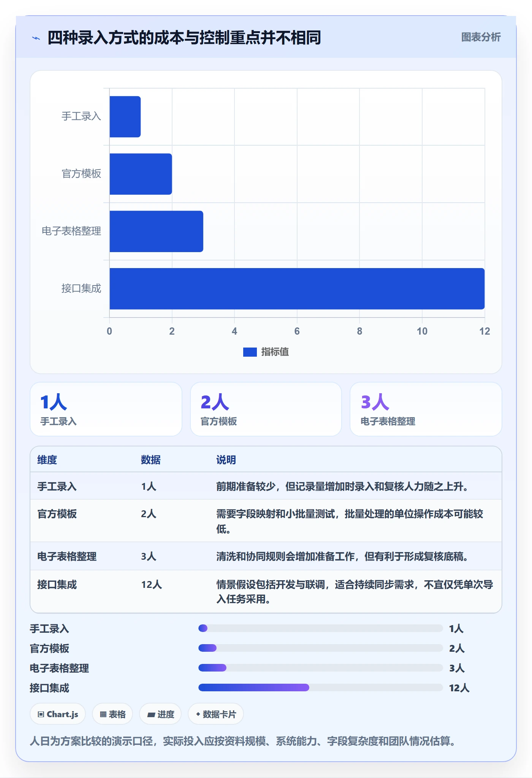Click the 手工录入 progress bar
The image size is (532, 778).
tap(321, 628)
